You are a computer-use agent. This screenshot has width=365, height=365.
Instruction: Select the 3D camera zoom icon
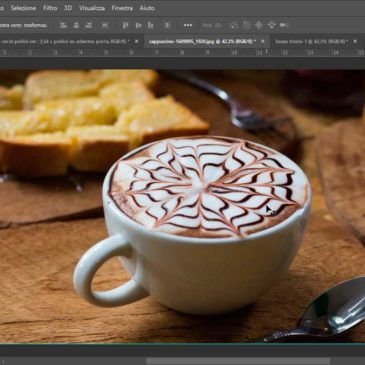click(284, 25)
